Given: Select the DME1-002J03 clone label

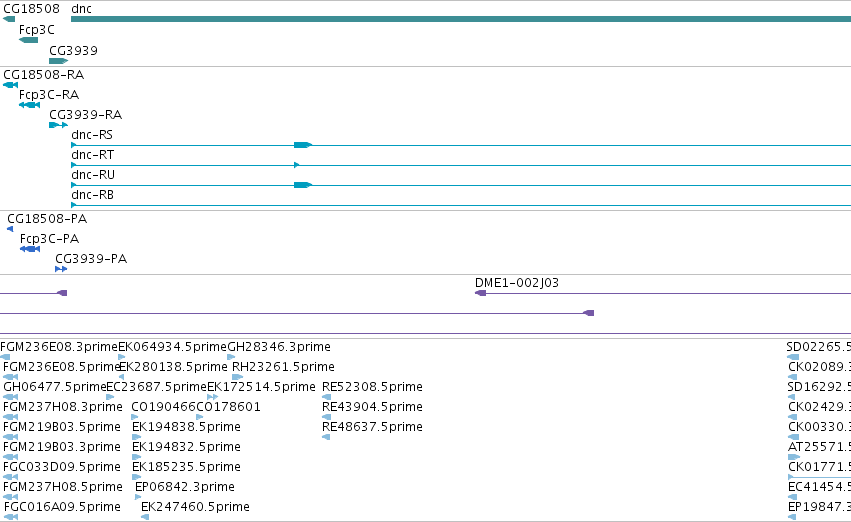Looking at the screenshot, I should [517, 283].
